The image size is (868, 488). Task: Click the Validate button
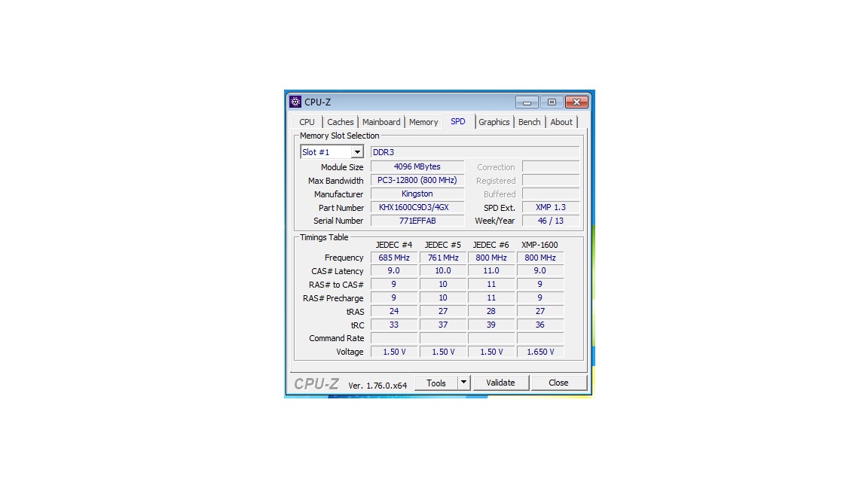(x=500, y=383)
